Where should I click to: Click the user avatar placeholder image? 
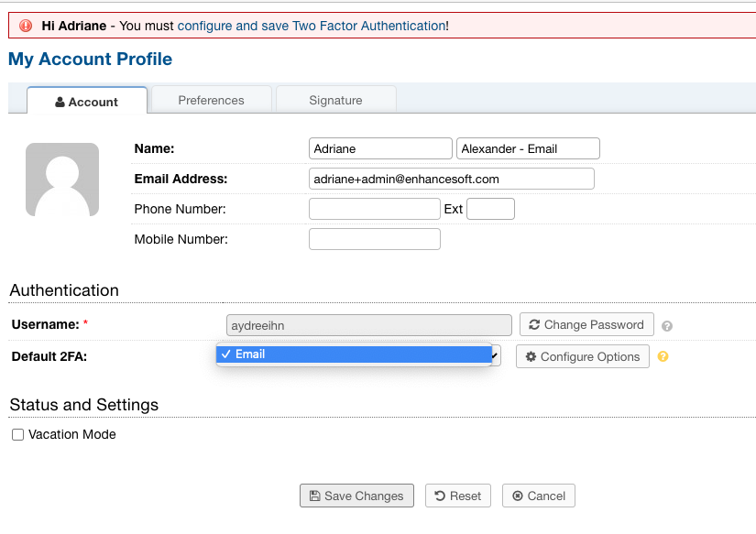tap(62, 180)
